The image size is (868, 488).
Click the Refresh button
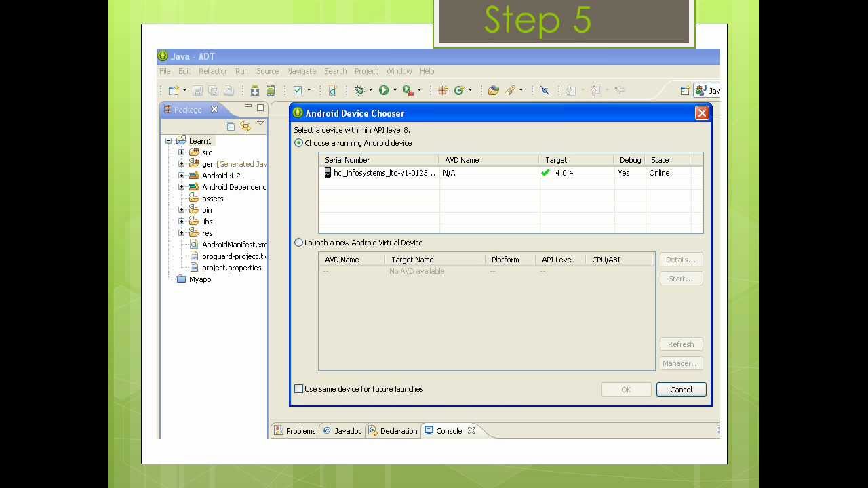click(x=681, y=344)
